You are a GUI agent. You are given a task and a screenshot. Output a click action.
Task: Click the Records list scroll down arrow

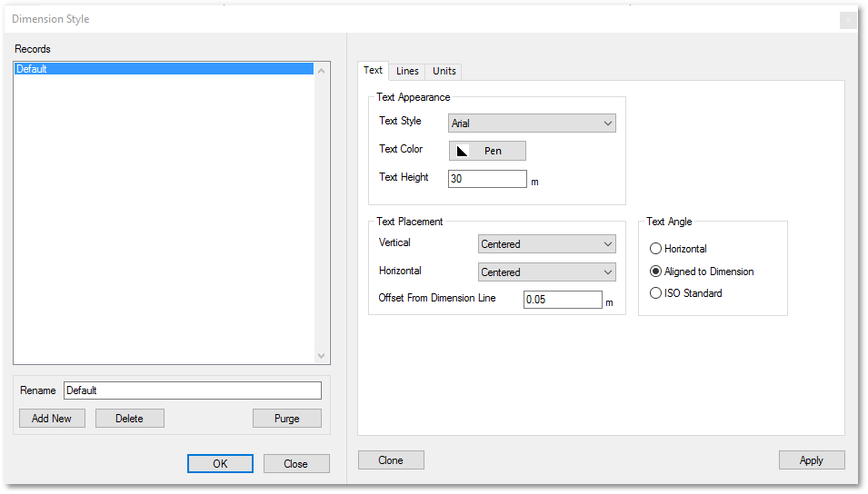pos(321,356)
